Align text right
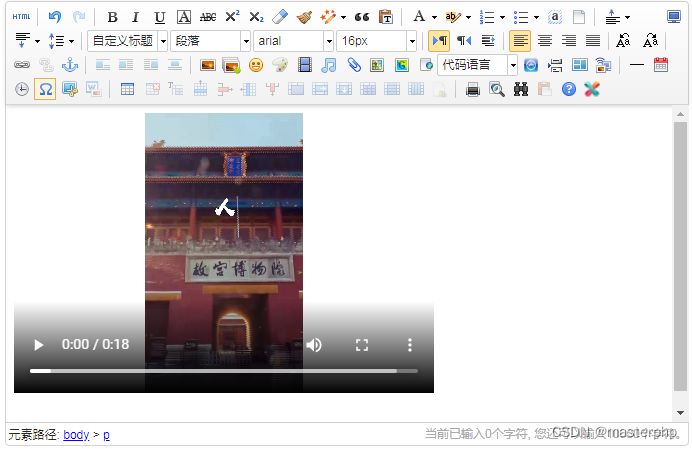The width and height of the screenshot is (692, 449). 569,41
